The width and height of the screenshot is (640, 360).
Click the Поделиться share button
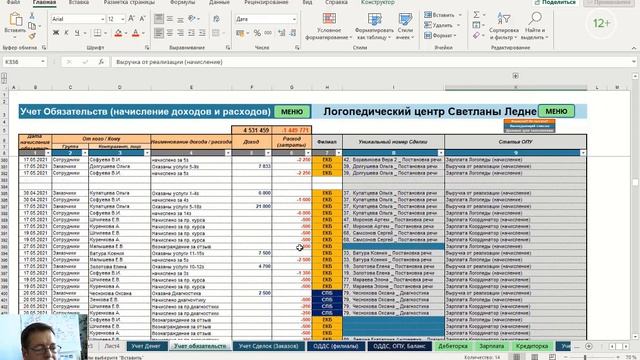pyautogui.click(x=555, y=2)
